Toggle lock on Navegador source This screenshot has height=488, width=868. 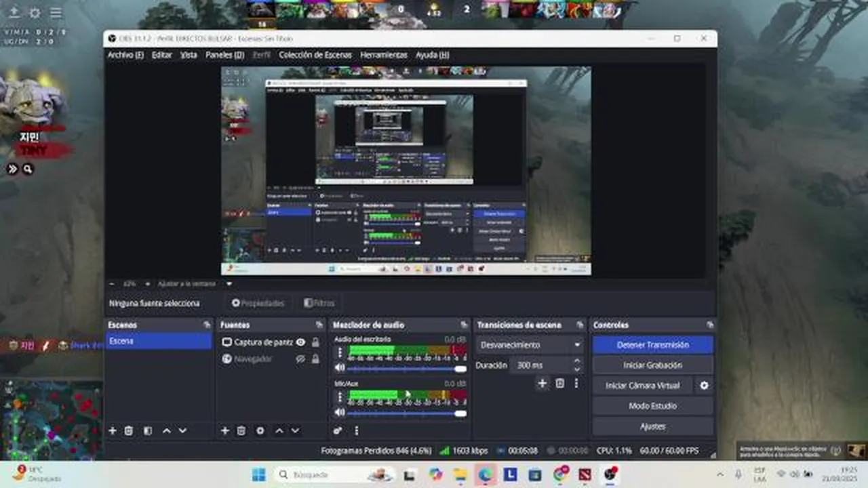click(x=315, y=359)
